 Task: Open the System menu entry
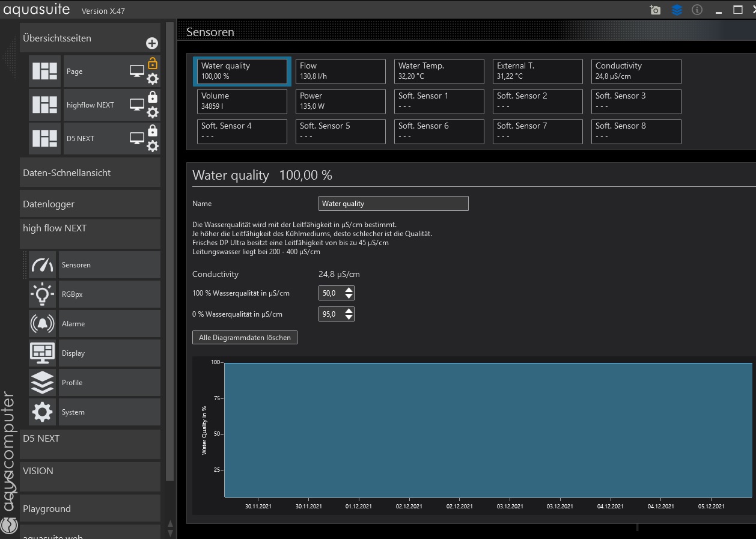coord(109,412)
